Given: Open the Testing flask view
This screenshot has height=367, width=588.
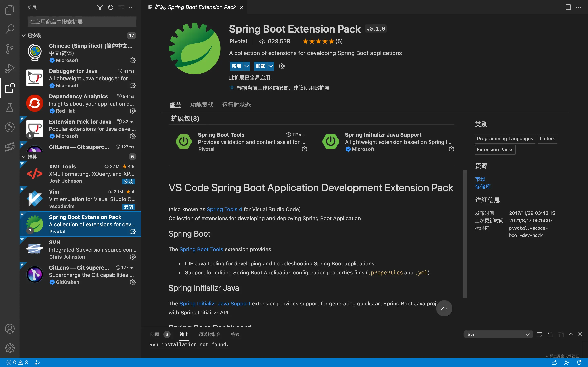Looking at the screenshot, I should pyautogui.click(x=10, y=107).
